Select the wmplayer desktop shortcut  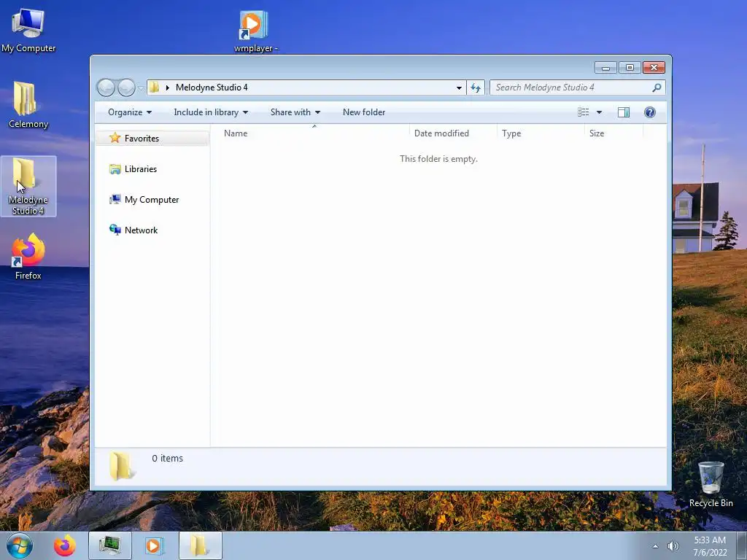(x=255, y=31)
